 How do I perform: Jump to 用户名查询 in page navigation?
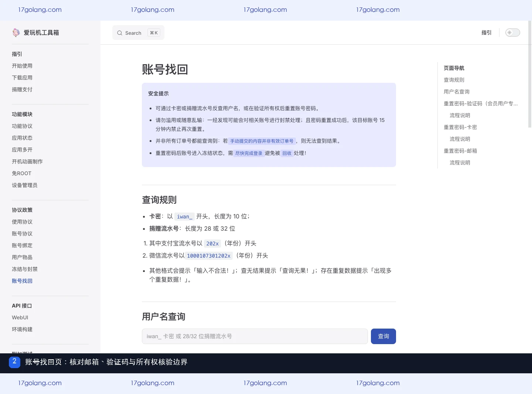click(x=457, y=92)
